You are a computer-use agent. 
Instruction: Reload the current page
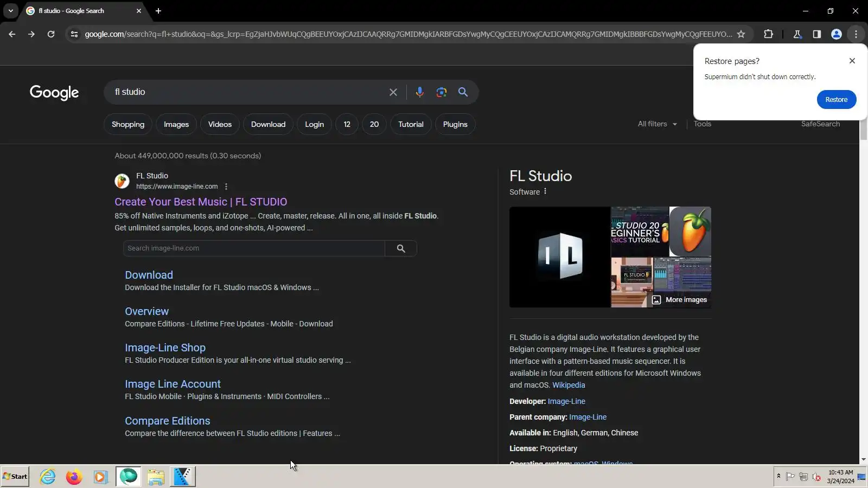[x=51, y=34]
